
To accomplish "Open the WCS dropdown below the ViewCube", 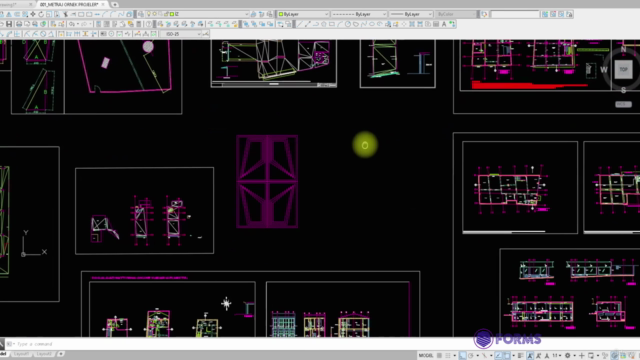I will coord(623,104).
